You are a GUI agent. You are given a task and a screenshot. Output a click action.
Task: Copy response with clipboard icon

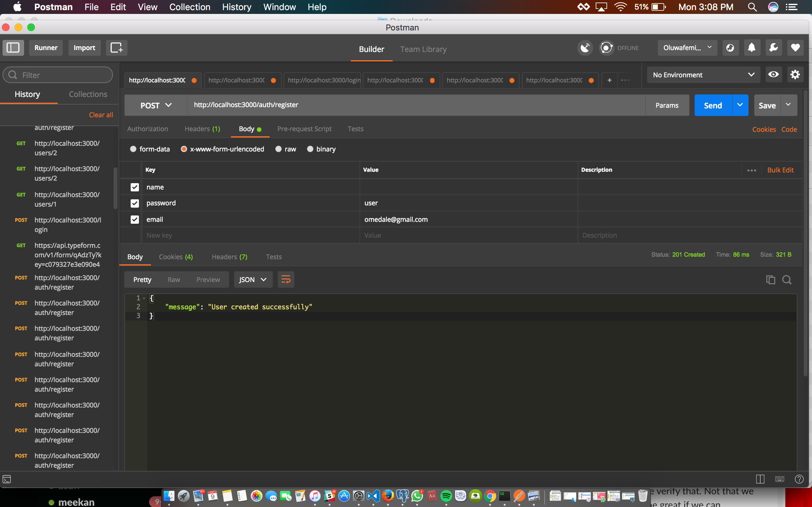[x=770, y=280]
